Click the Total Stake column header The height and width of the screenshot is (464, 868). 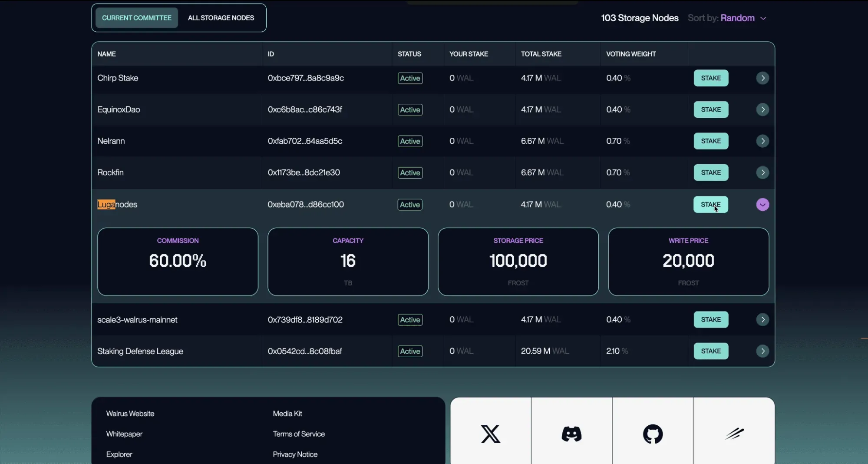(x=541, y=54)
